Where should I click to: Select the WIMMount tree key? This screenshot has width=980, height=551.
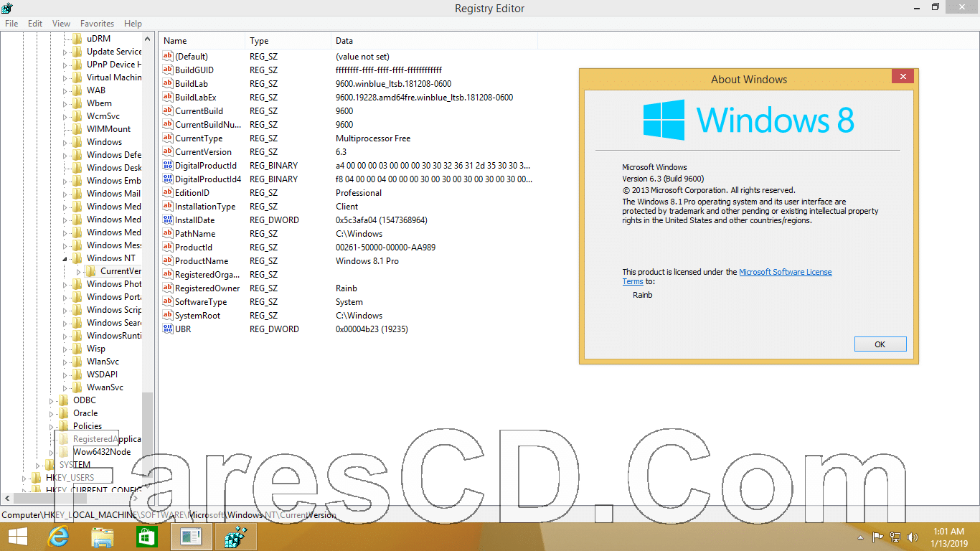(x=108, y=129)
